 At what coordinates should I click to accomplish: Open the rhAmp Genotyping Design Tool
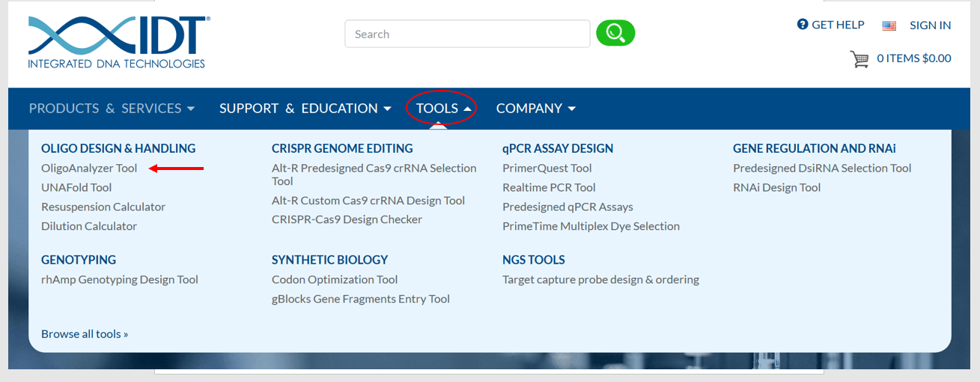click(120, 279)
